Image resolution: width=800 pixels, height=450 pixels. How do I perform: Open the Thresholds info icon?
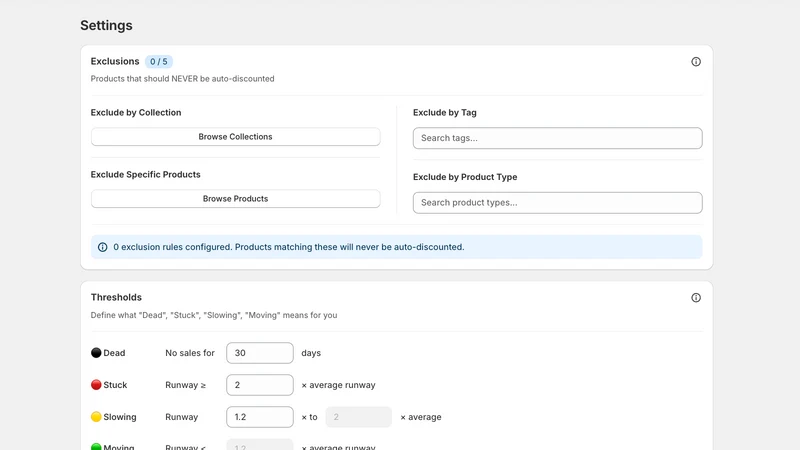tap(696, 297)
